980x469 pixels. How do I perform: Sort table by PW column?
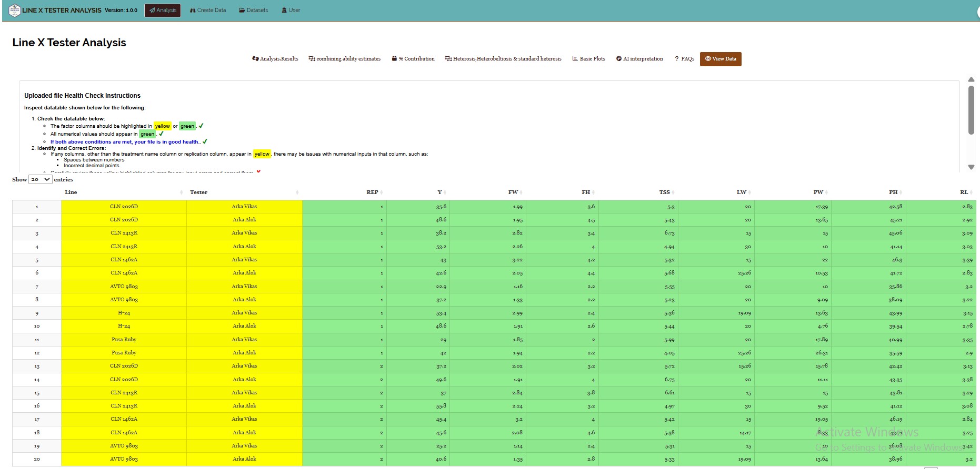(793, 192)
